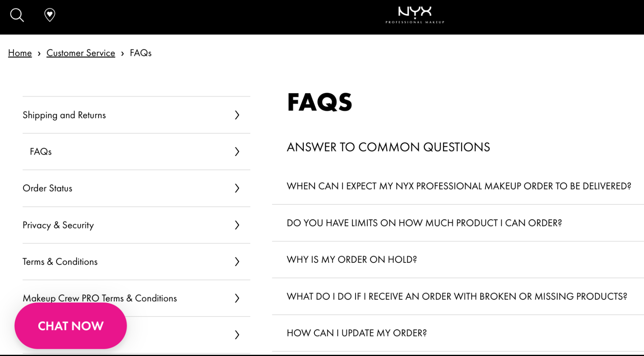Click the Makeup Crew PRO Terms arrow
The image size is (644, 356).
tap(237, 298)
